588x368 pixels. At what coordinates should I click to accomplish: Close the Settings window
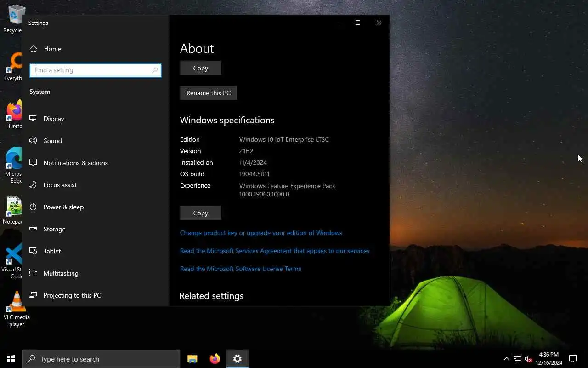click(379, 23)
